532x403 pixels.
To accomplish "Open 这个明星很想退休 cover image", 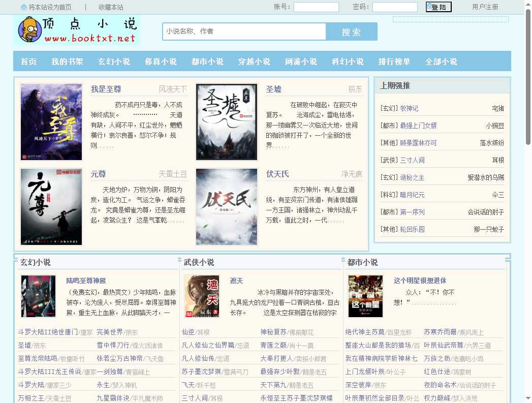I will pyautogui.click(x=365, y=296).
